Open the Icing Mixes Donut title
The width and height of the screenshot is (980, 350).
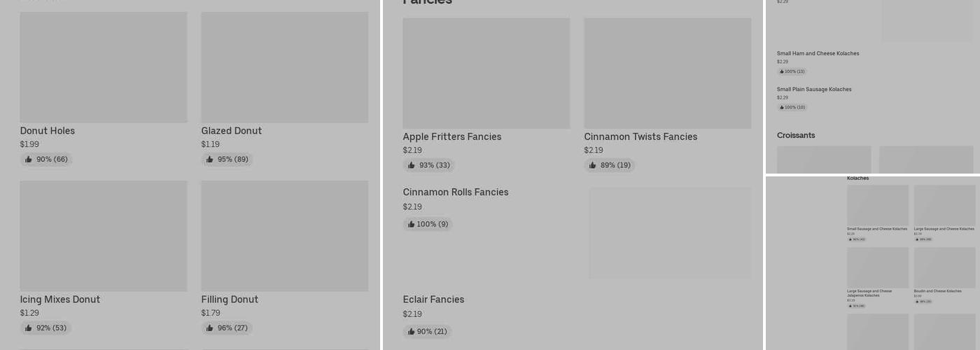[x=60, y=300]
